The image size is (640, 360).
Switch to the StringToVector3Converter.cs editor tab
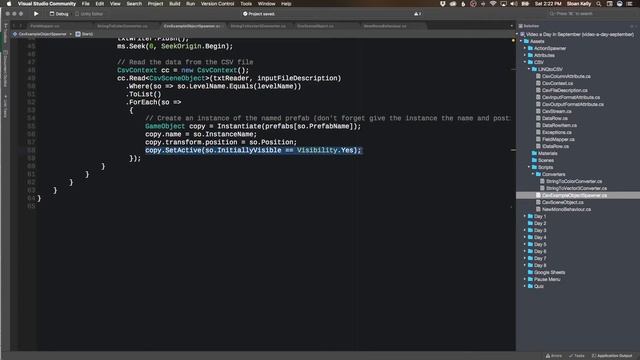258,26
